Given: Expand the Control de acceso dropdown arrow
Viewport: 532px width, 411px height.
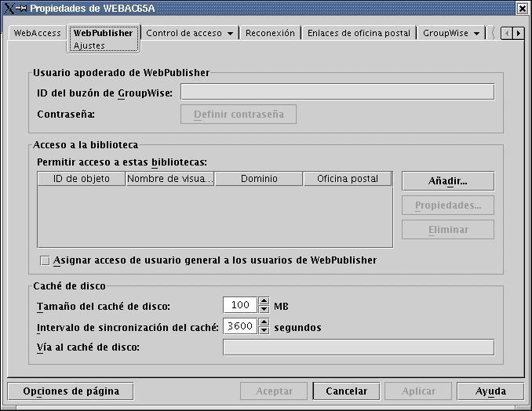Looking at the screenshot, I should tap(231, 34).
